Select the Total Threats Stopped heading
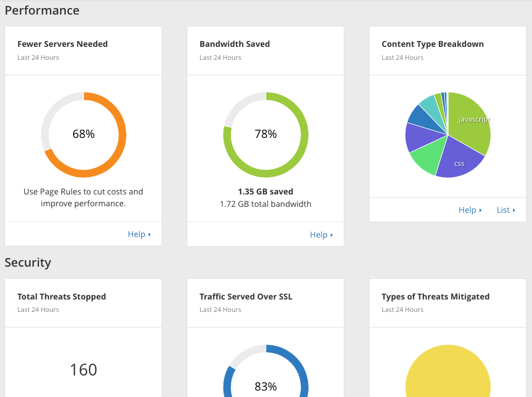This screenshot has width=532, height=397. point(62,297)
